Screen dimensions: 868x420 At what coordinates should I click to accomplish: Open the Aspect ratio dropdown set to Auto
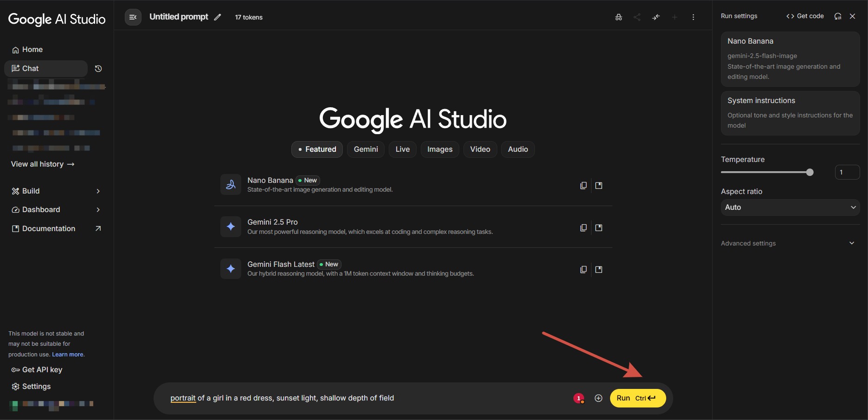[x=790, y=207]
